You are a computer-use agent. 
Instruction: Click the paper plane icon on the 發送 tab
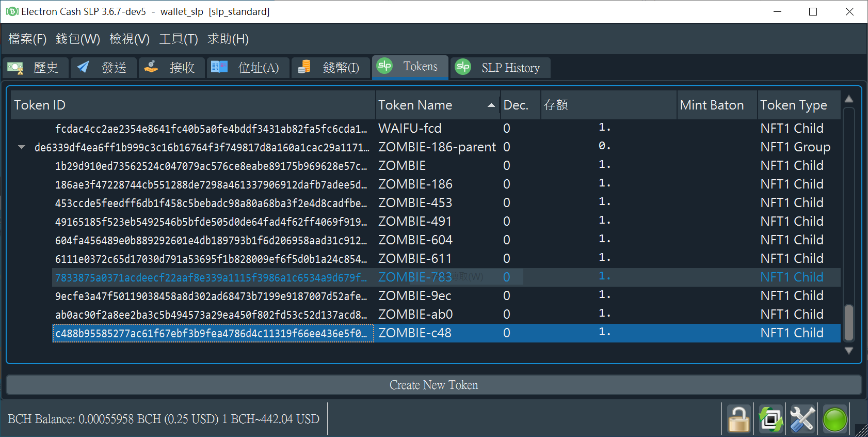click(x=83, y=67)
